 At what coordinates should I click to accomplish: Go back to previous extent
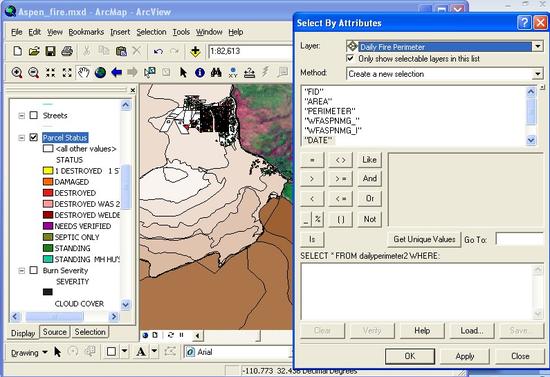[116, 73]
